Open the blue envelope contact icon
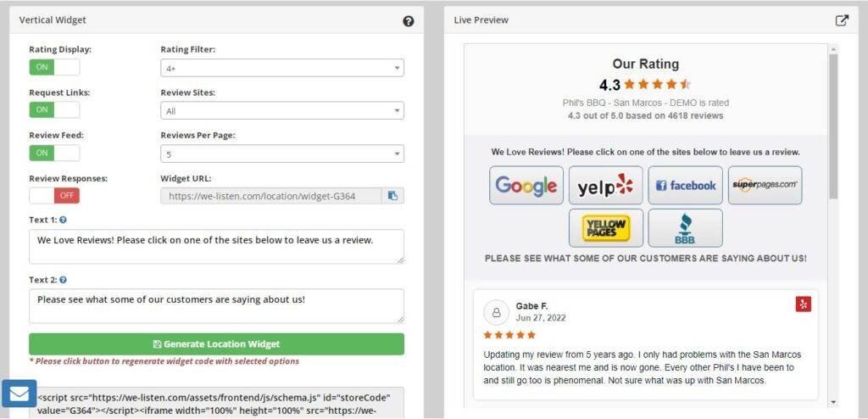Image resolution: width=868 pixels, height=419 pixels. (x=19, y=394)
